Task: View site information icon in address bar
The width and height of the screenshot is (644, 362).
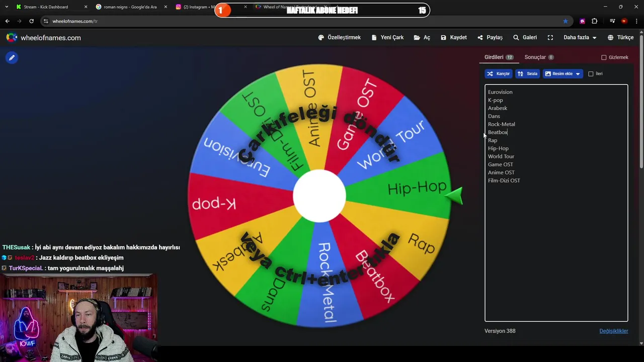Action: 46,21
